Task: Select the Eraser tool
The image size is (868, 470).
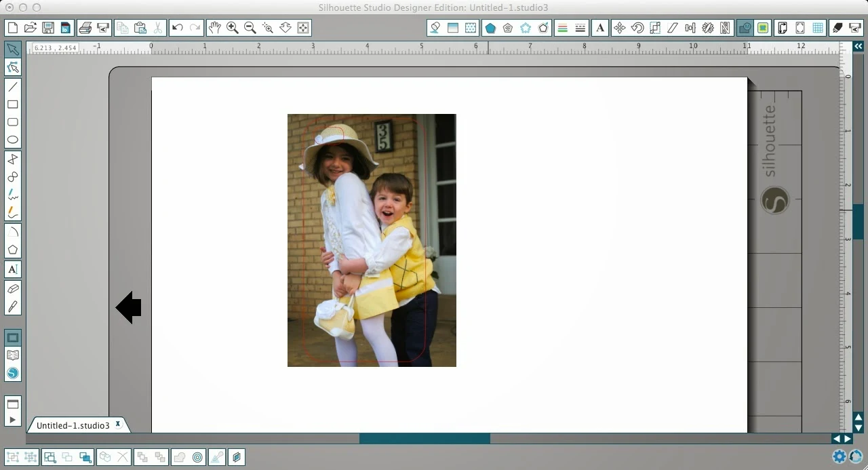Action: point(12,288)
